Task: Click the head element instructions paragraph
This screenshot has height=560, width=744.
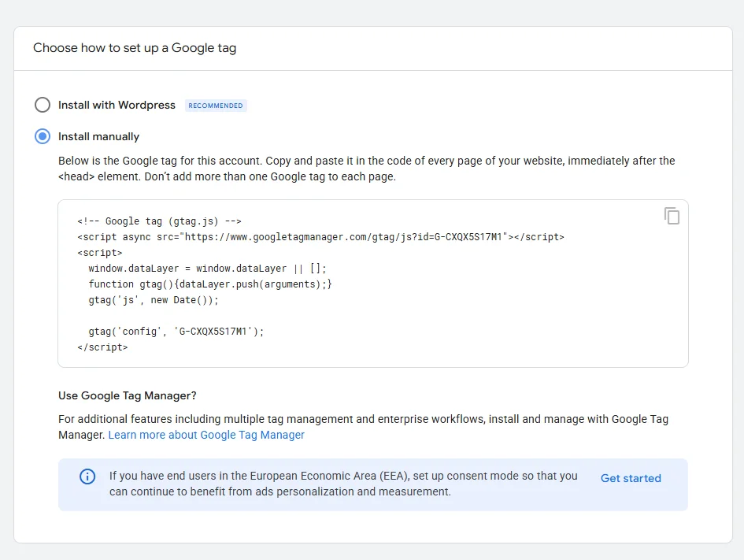Action: (366, 169)
